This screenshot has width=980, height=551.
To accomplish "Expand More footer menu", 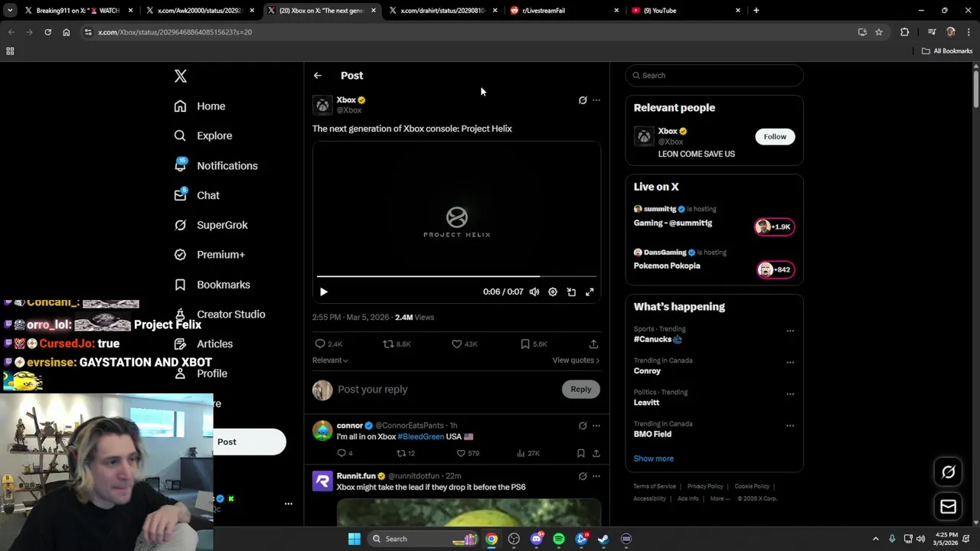I will (719, 499).
